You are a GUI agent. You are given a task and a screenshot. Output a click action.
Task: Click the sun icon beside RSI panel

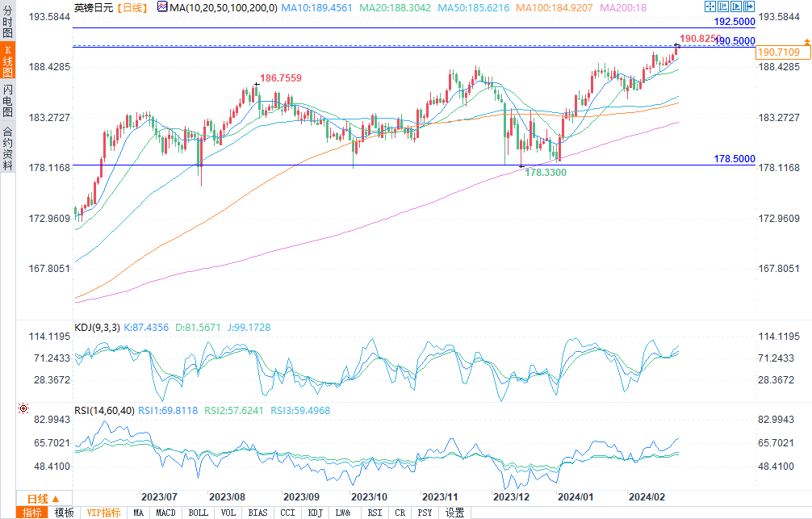[23, 409]
